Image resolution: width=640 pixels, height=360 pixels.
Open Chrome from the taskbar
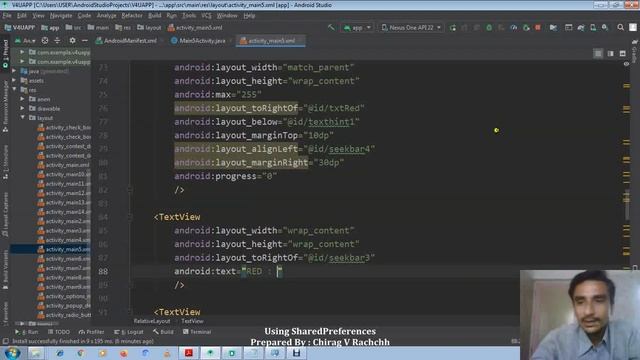80,353
